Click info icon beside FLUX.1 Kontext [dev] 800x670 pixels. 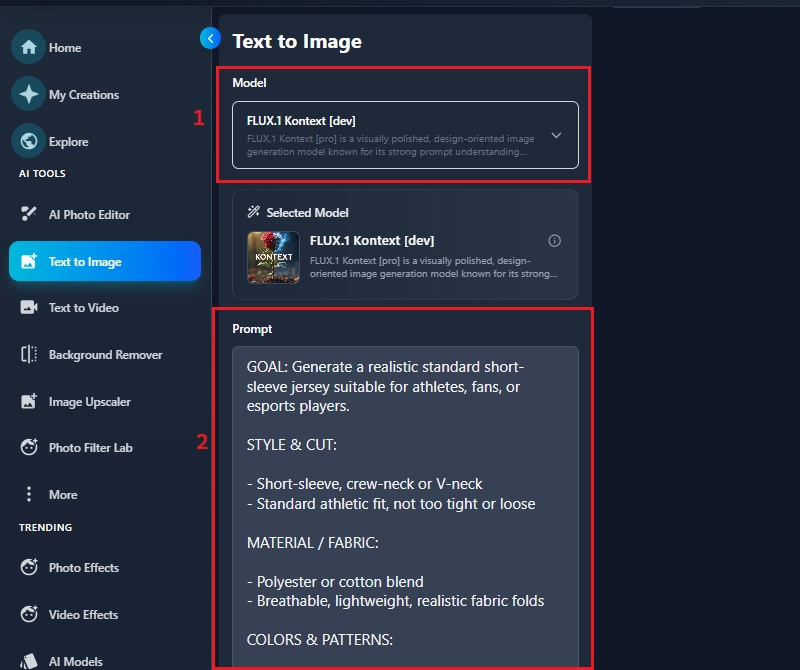[555, 241]
